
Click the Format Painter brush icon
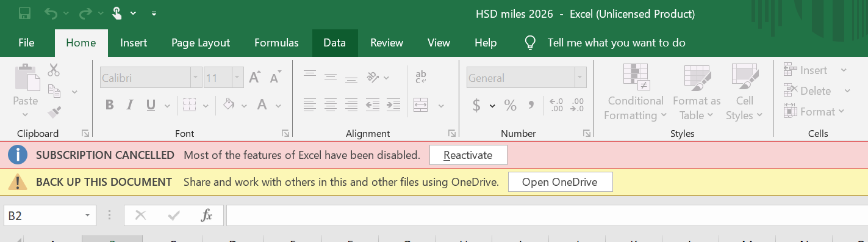tap(54, 112)
